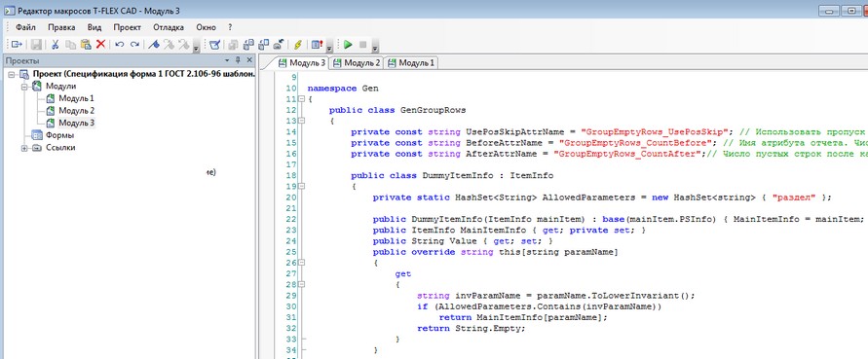Click the window icon with curved arrow
The height and width of the screenshot is (359, 868).
[280, 44]
